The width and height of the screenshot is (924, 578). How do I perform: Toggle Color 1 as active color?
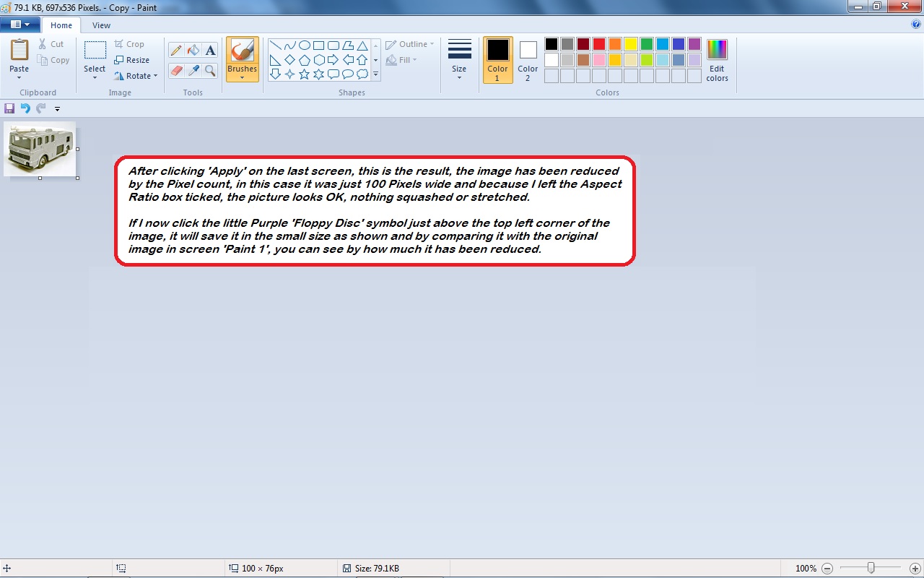point(497,59)
